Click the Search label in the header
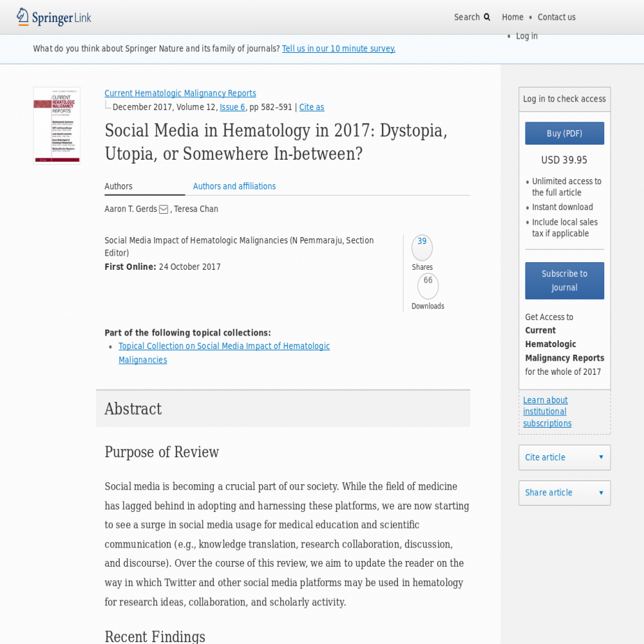This screenshot has width=644, height=644. point(466,17)
